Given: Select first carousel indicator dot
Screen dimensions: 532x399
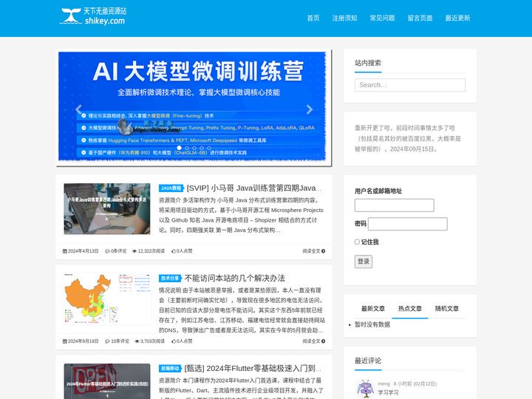Looking at the screenshot, I should [x=179, y=148].
